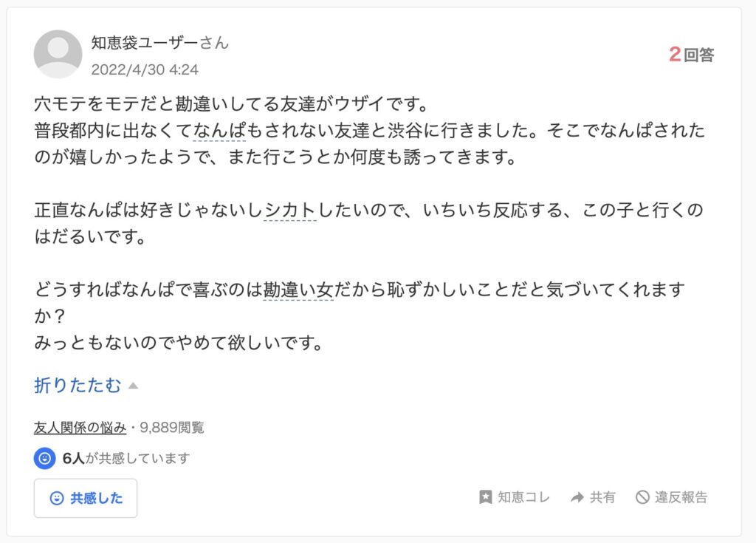Report the post via 違反報告 text
The width and height of the screenshot is (756, 543).
tap(681, 497)
